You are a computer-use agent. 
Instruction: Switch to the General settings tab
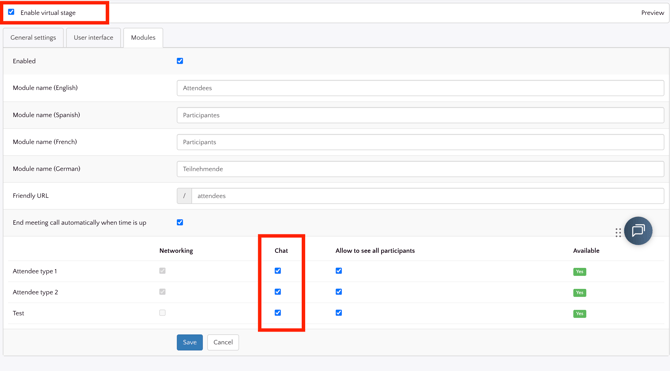tap(33, 38)
